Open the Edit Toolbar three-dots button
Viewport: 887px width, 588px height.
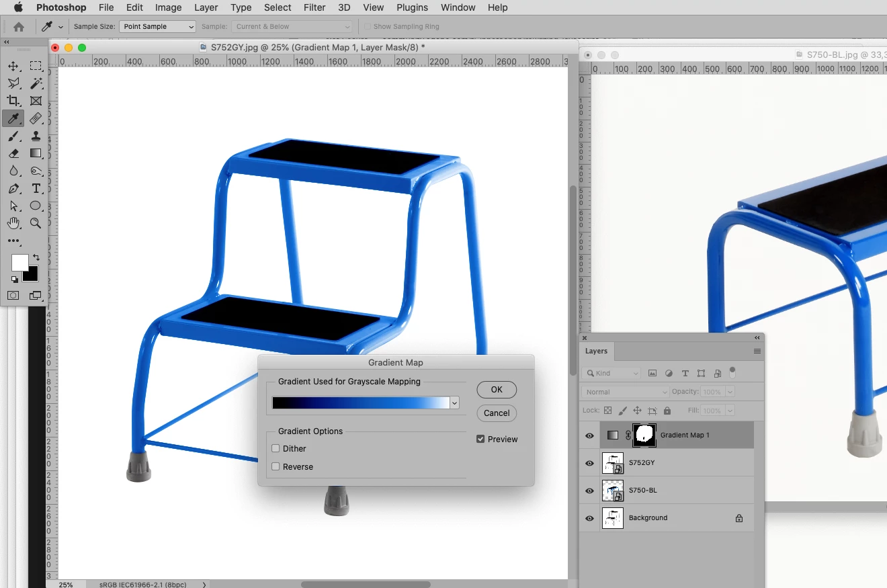(x=13, y=241)
